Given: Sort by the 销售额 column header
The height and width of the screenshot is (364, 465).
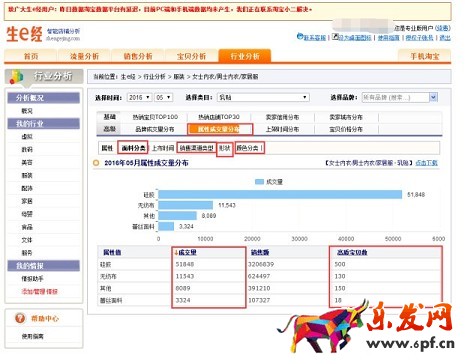Looking at the screenshot, I should pyautogui.click(x=259, y=253).
